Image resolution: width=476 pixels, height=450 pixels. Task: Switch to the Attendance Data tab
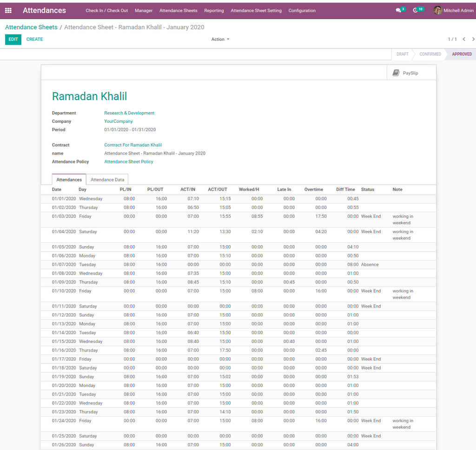107,180
